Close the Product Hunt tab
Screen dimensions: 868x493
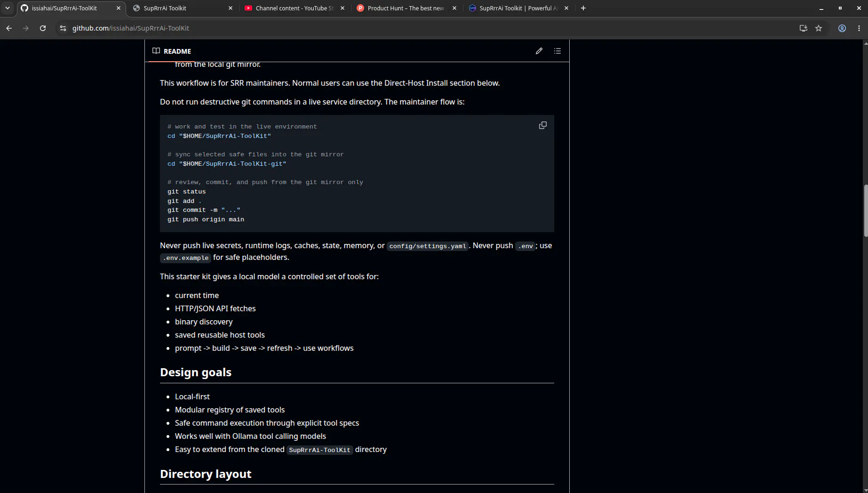[x=454, y=8]
